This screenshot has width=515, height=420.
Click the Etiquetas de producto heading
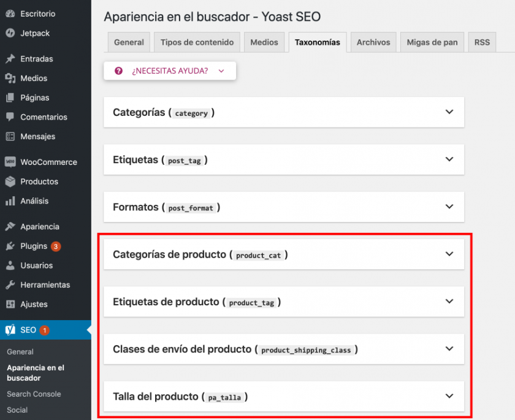coord(166,302)
